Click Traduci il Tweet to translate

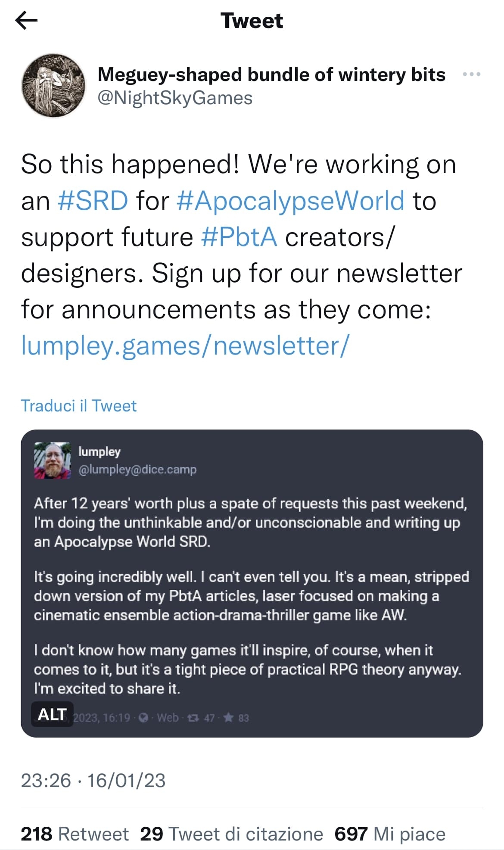pyautogui.click(x=78, y=406)
